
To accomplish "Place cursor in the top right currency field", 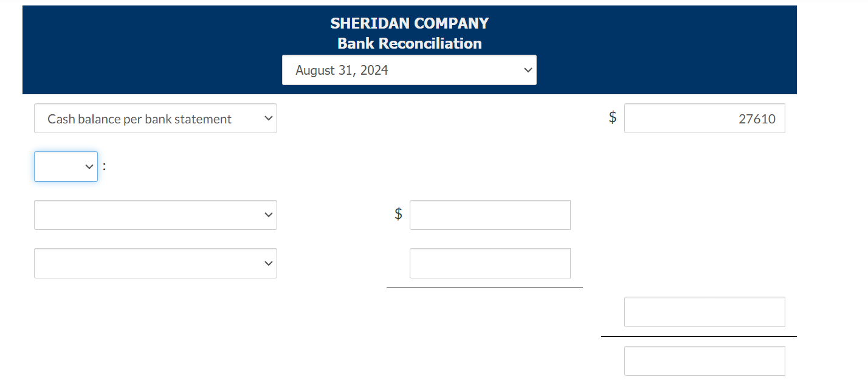I will click(x=704, y=118).
